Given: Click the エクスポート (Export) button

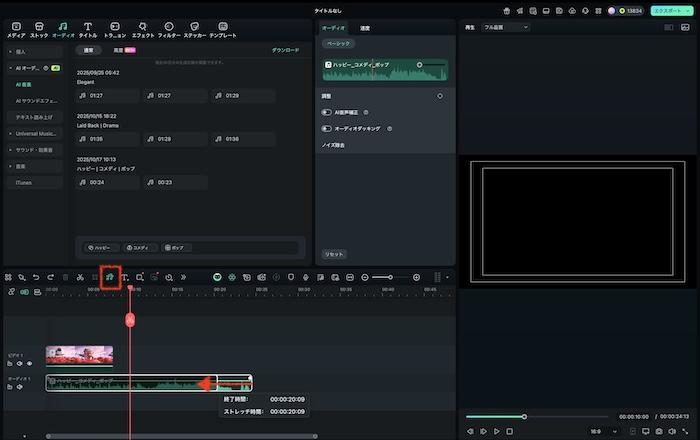Looking at the screenshot, I should [671, 10].
